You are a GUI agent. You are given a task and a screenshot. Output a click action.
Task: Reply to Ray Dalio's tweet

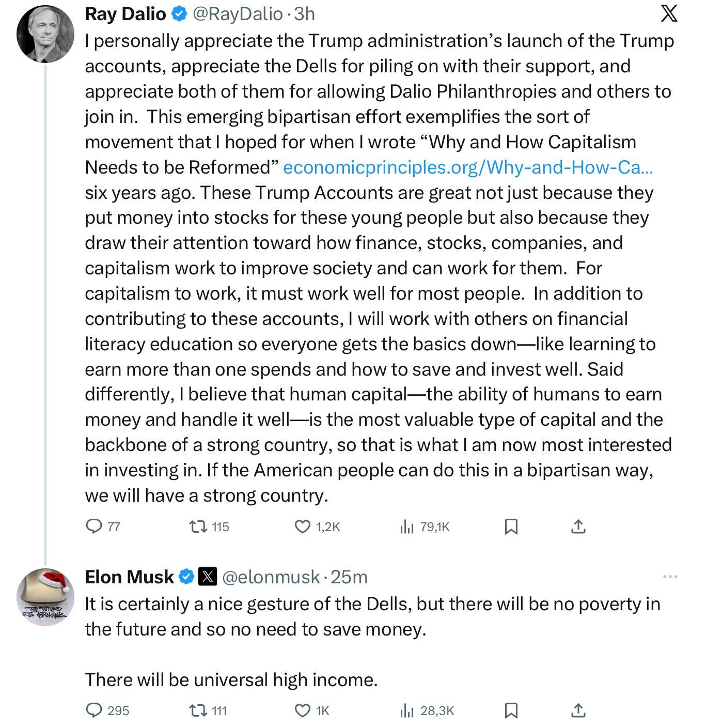(94, 526)
